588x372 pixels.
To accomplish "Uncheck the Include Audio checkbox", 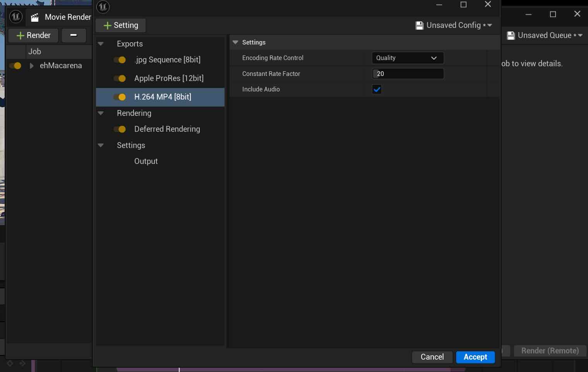I will click(377, 90).
